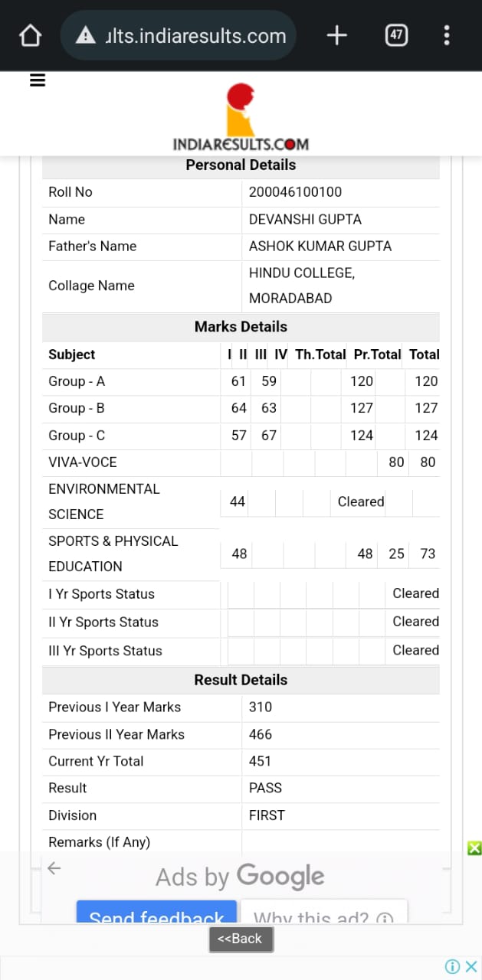Image resolution: width=482 pixels, height=980 pixels.
Task: Open the browser three-dot overflow menu
Action: coord(447,35)
